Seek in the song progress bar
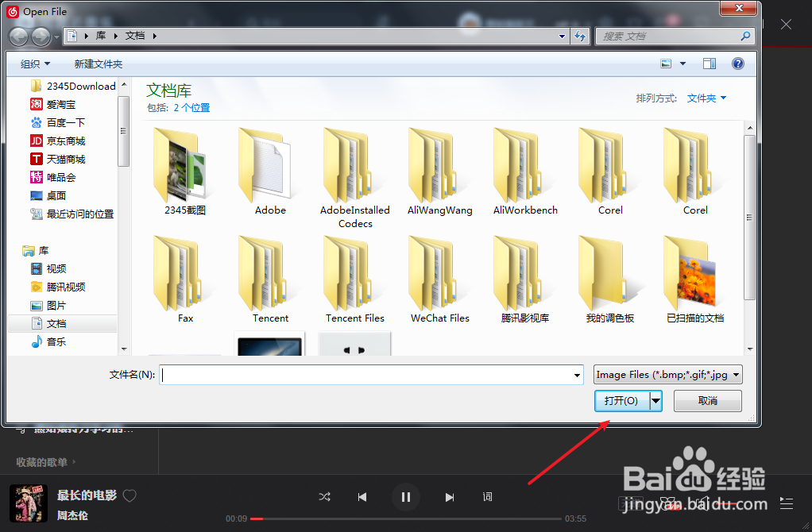 pyautogui.click(x=405, y=519)
